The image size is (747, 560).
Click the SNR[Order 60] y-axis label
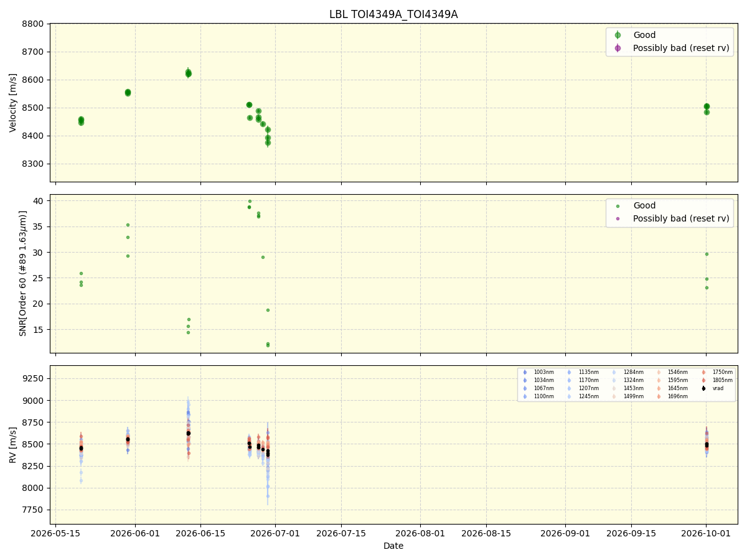tap(23, 273)
